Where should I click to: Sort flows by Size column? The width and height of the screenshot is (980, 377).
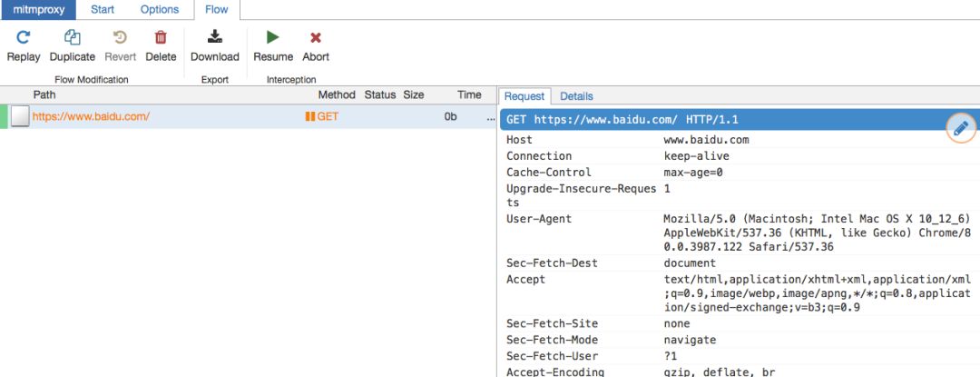[414, 95]
